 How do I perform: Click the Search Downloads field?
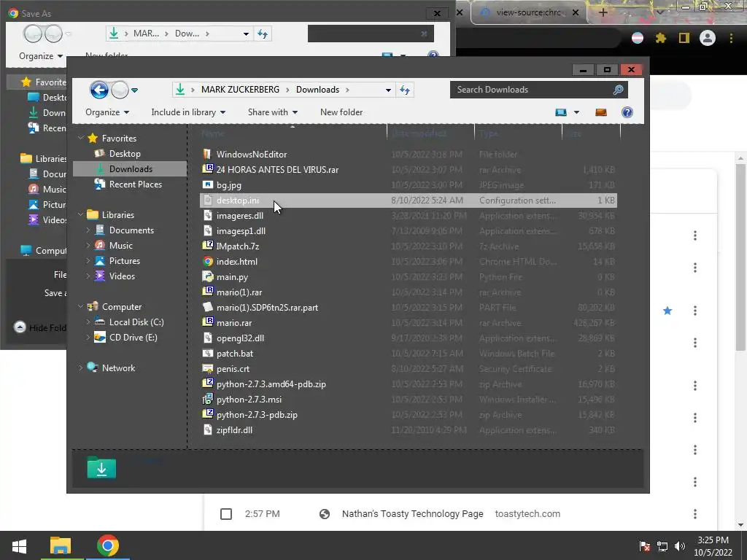coord(539,90)
